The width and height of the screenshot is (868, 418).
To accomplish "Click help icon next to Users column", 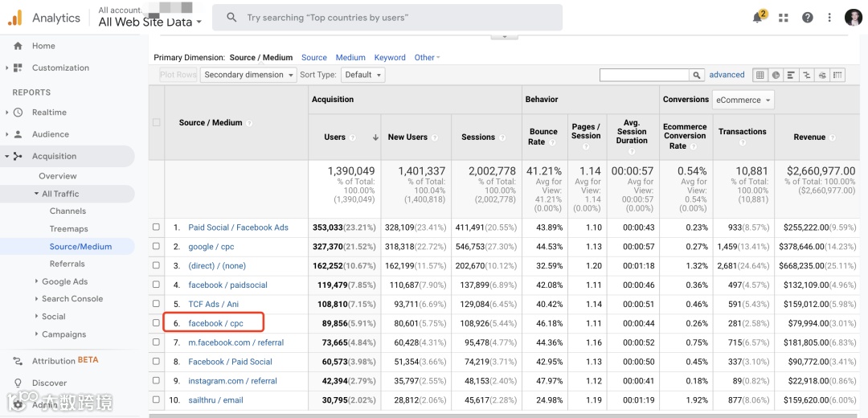I will pos(352,137).
